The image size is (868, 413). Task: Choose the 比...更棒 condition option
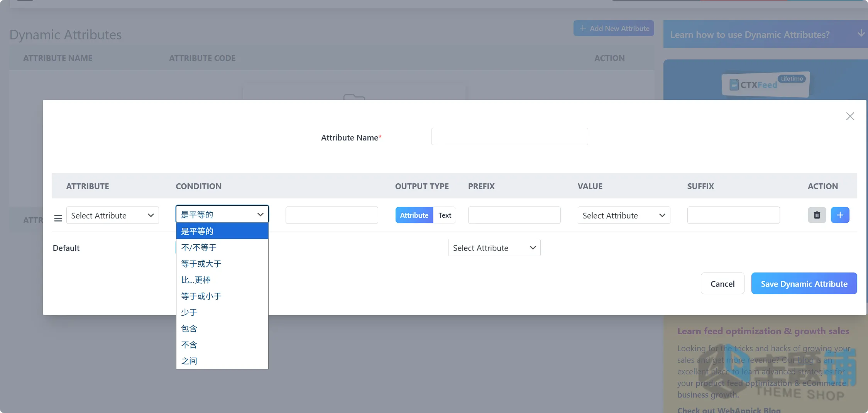[222, 280]
